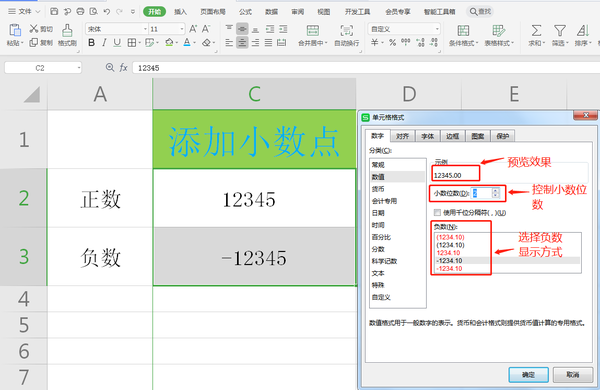
Task: Click the percent style icon
Action: [392, 42]
